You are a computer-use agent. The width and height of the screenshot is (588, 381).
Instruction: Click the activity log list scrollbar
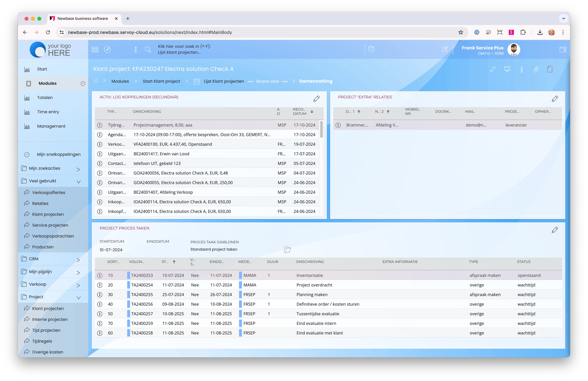[321, 129]
